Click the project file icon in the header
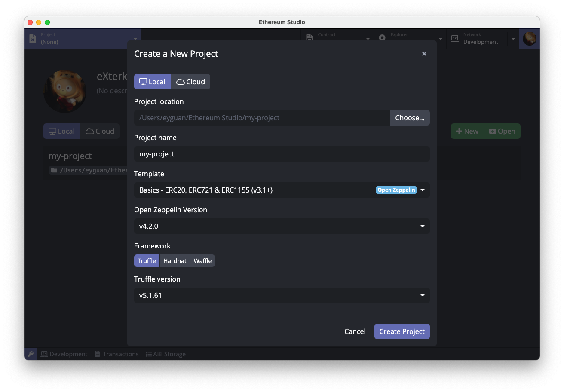The width and height of the screenshot is (564, 392). (x=33, y=39)
